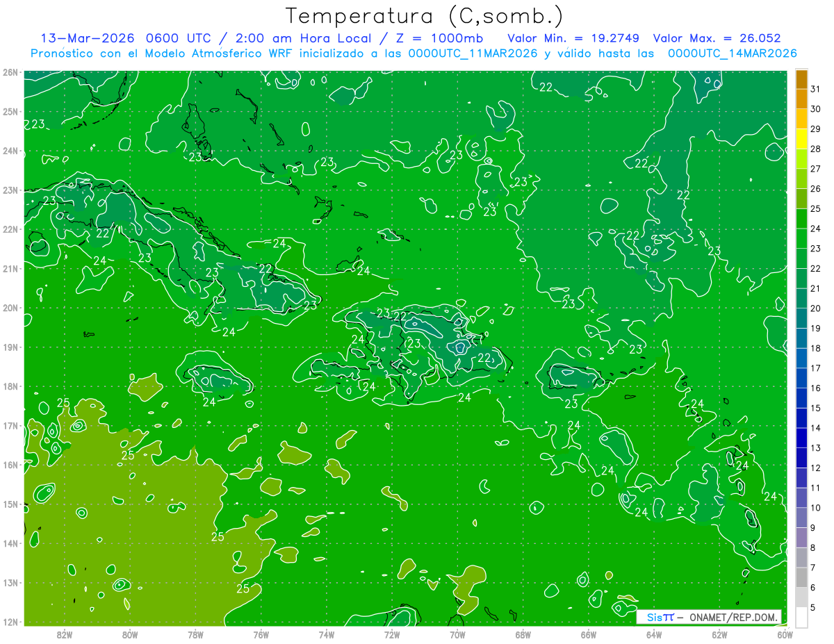Image resolution: width=834 pixels, height=644 pixels.
Task: Click the gray swatch between 6 and 7
Action: tap(801, 577)
